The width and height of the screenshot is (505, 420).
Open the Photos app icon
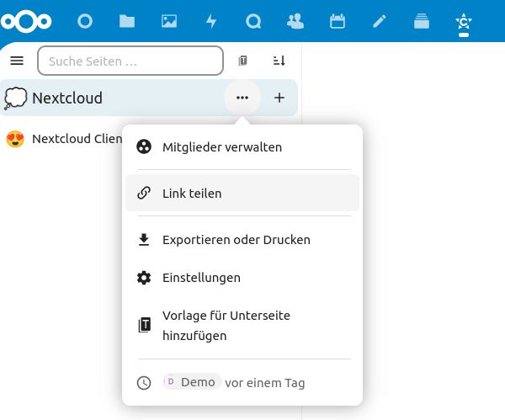pyautogui.click(x=169, y=22)
